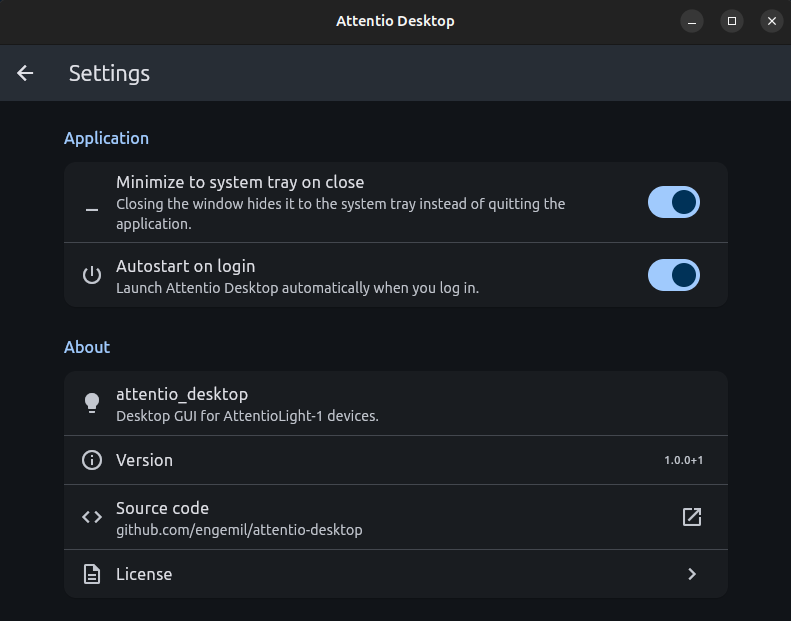Expand License with the chevron arrow
Viewport: 791px width, 621px height.
(692, 574)
